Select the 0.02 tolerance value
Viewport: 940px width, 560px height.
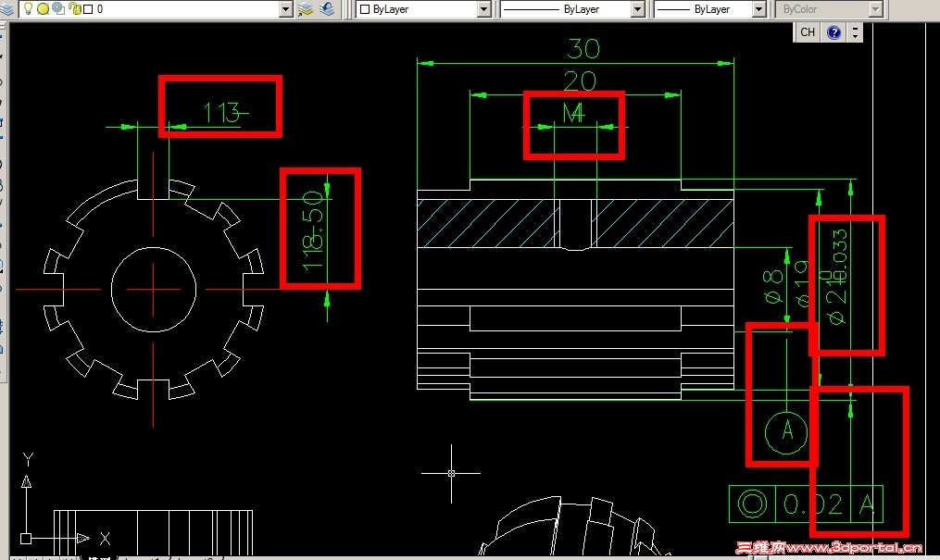point(813,504)
